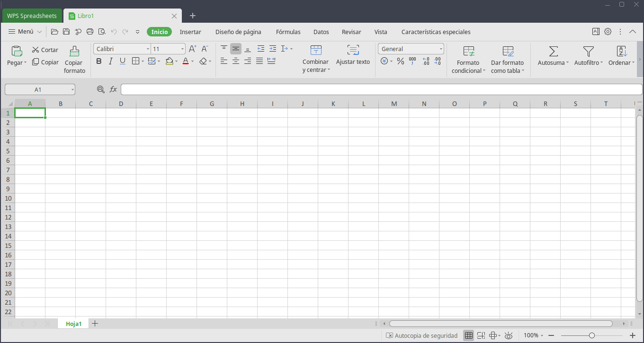
Task: Toggle eye protection mode in status bar
Action: coord(509,335)
